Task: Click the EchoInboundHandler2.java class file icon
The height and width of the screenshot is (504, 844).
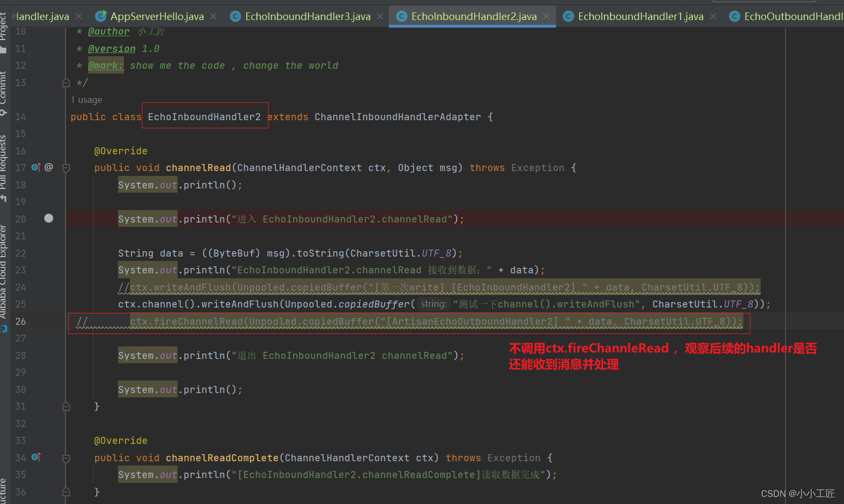Action: pyautogui.click(x=401, y=16)
